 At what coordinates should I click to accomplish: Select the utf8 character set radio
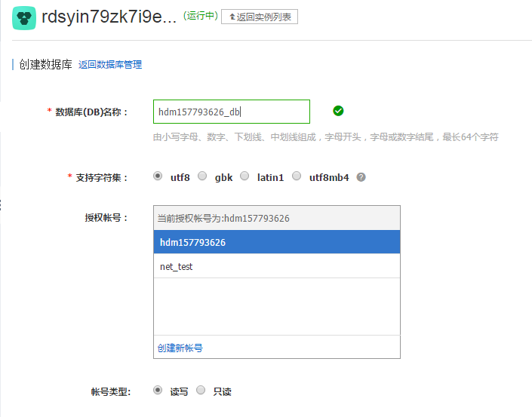158,176
